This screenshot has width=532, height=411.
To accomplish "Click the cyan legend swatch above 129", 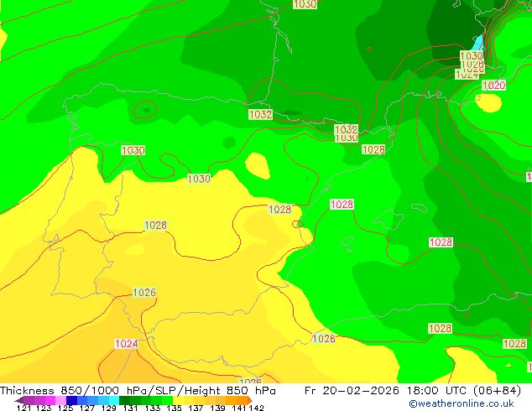I will pos(114,400).
